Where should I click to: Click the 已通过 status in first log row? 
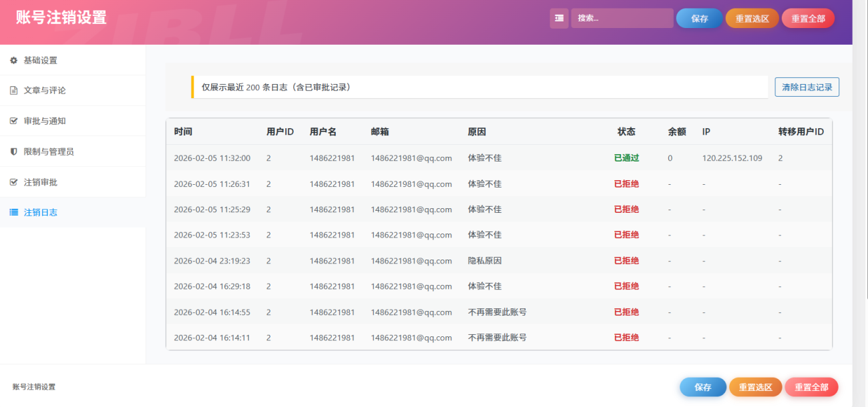pyautogui.click(x=626, y=158)
